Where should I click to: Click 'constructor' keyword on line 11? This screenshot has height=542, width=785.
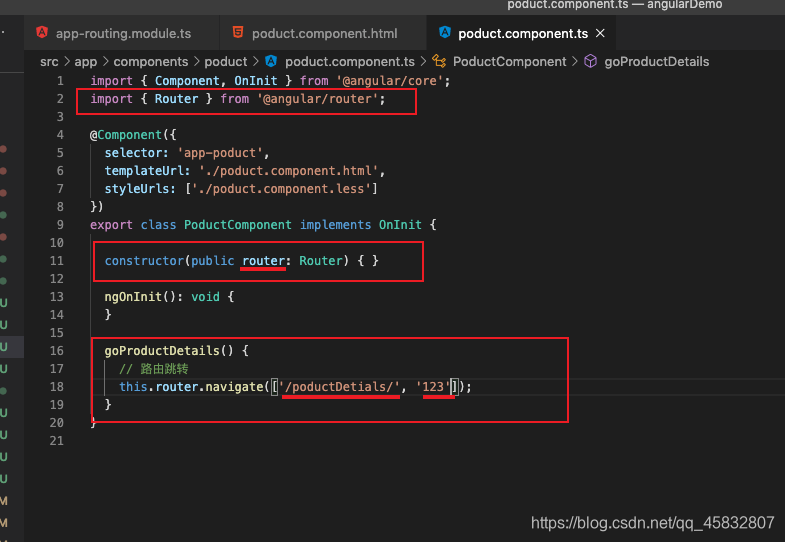(x=144, y=261)
